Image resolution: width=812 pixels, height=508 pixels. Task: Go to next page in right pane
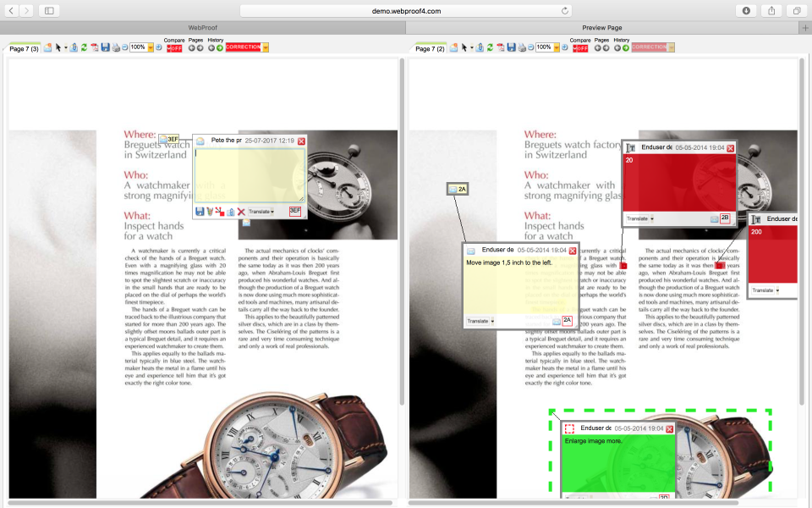(606, 48)
